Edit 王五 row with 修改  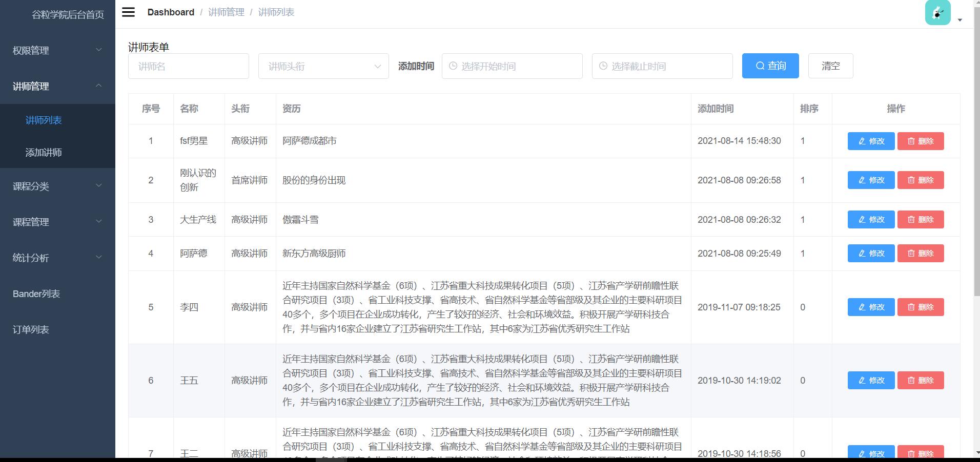click(x=871, y=380)
